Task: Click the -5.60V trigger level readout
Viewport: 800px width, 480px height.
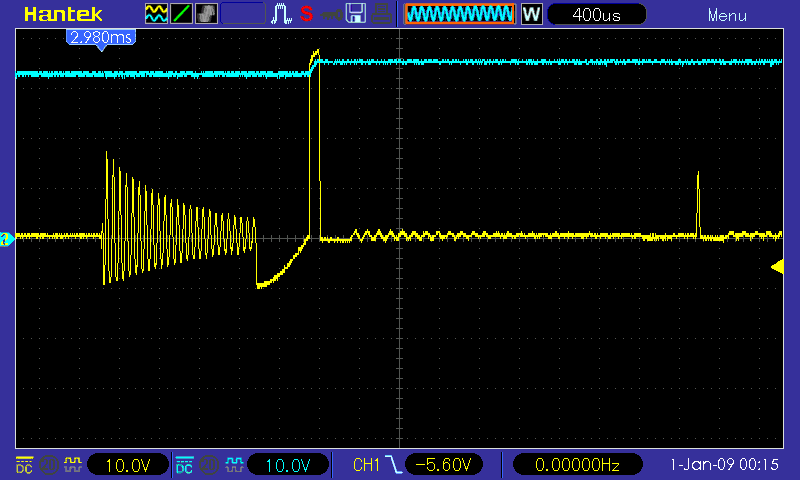Action: click(445, 465)
